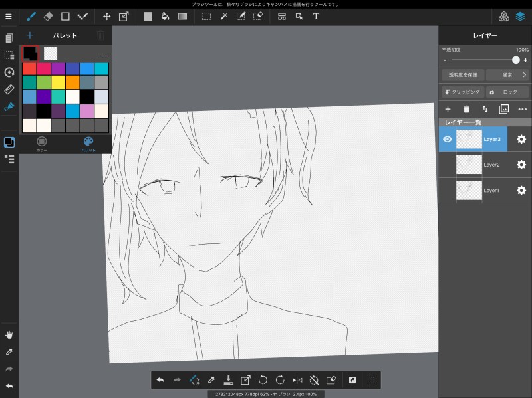Select the Shape rectangle tool
Screen dimensions: 532x398
point(65,16)
